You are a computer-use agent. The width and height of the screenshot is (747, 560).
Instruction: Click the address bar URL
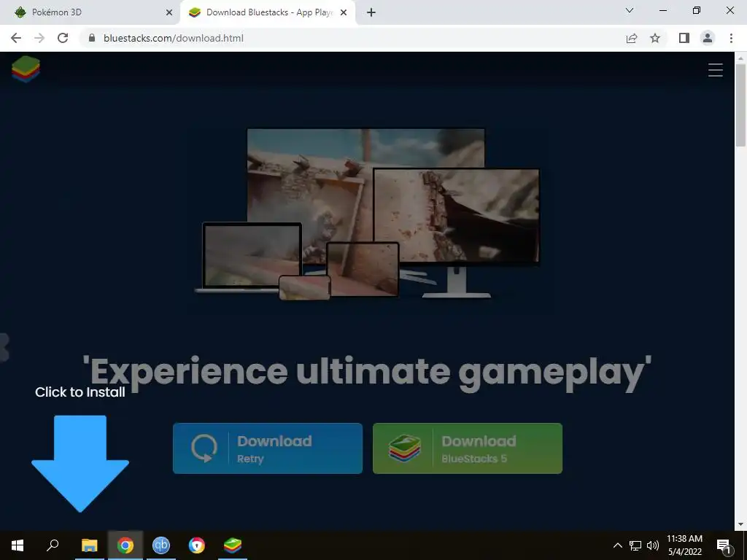(174, 38)
